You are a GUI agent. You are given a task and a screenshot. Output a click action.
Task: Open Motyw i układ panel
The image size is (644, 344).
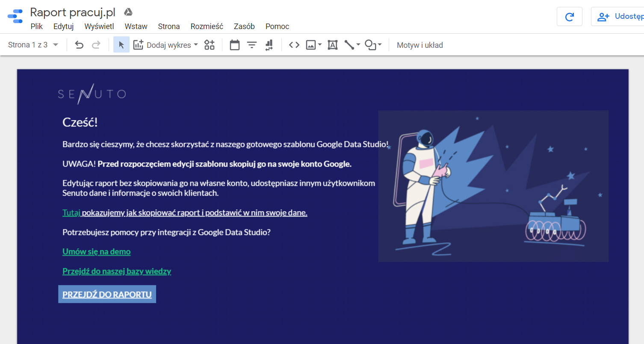420,45
